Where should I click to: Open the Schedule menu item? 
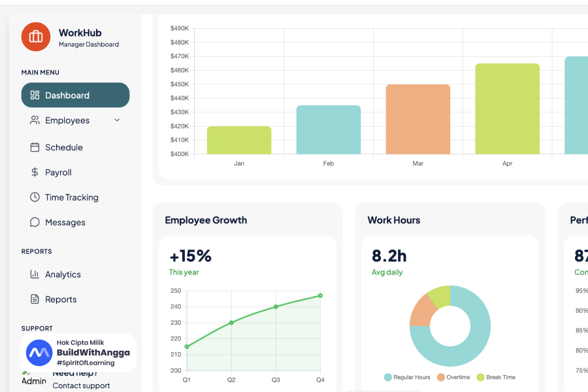[63, 148]
